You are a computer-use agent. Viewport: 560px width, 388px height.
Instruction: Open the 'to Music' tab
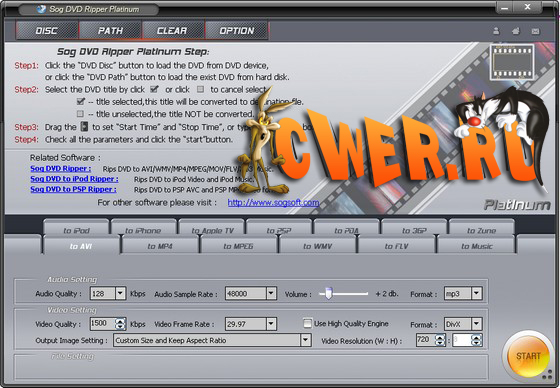(x=477, y=246)
